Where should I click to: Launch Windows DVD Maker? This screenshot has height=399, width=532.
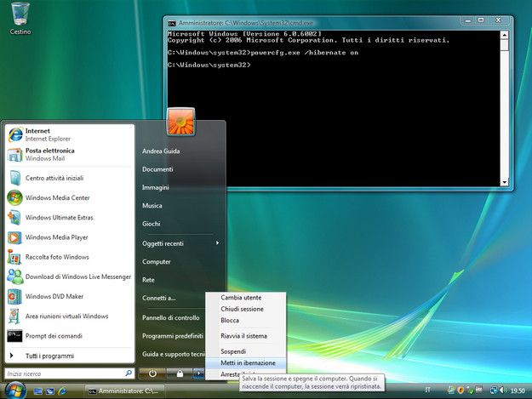coord(70,296)
